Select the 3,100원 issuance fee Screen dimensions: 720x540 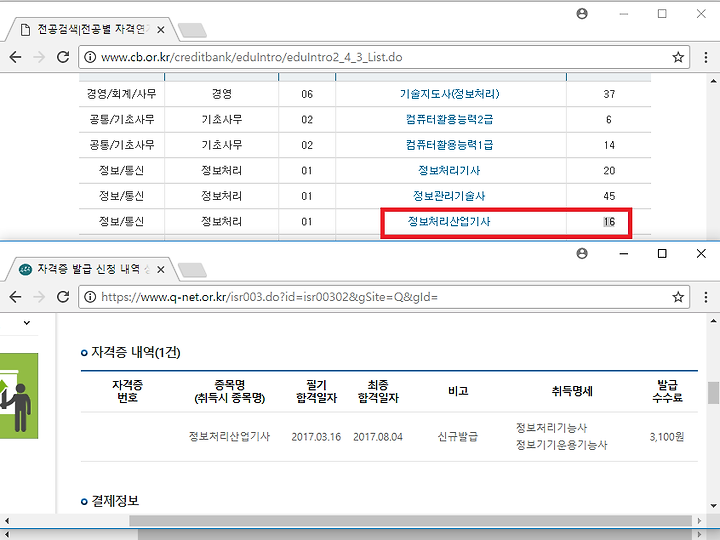pos(667,437)
